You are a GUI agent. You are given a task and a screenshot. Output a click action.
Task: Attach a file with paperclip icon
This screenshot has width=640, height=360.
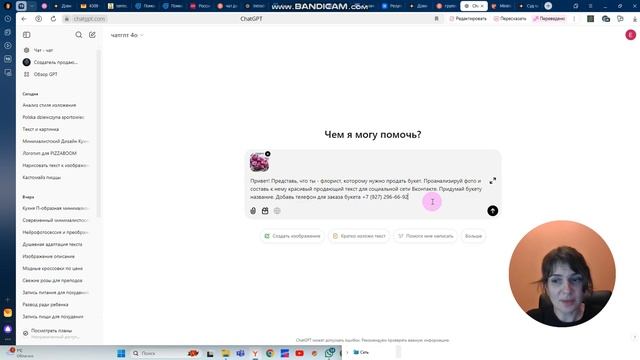[x=253, y=211]
